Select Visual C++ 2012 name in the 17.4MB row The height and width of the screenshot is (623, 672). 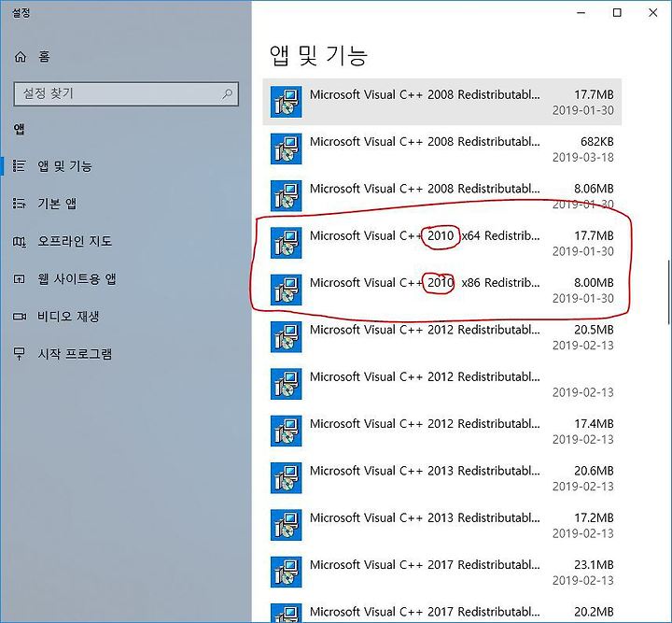pos(425,424)
